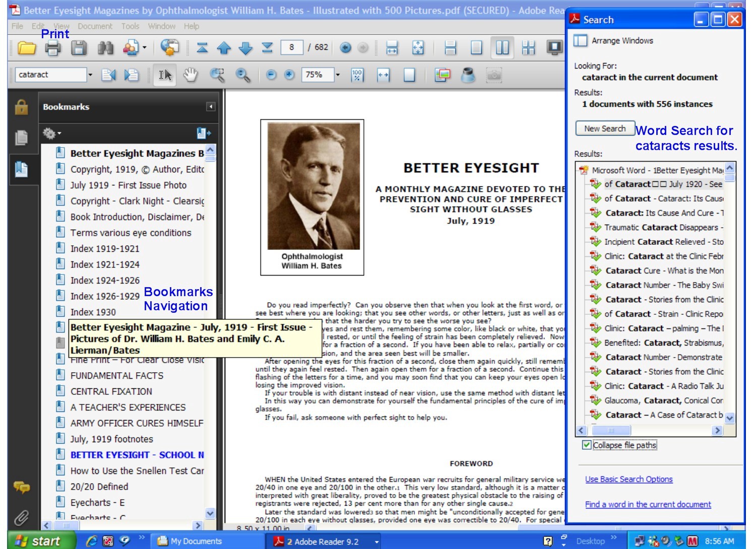The width and height of the screenshot is (756, 549).
Task: Open Bookmarks options gear dropdown
Action: pos(51,133)
